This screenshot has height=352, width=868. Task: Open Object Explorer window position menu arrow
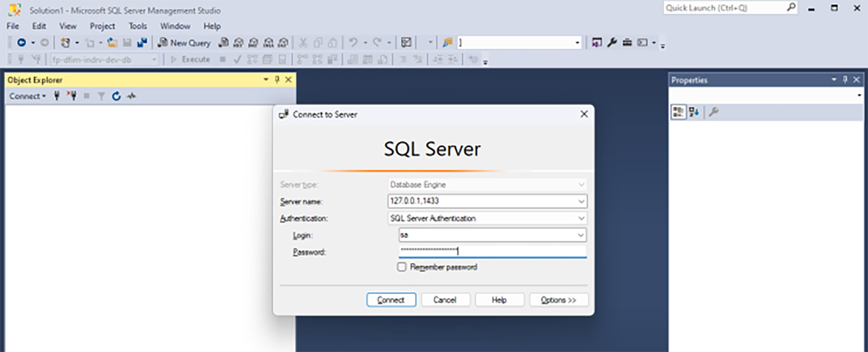[x=266, y=80]
